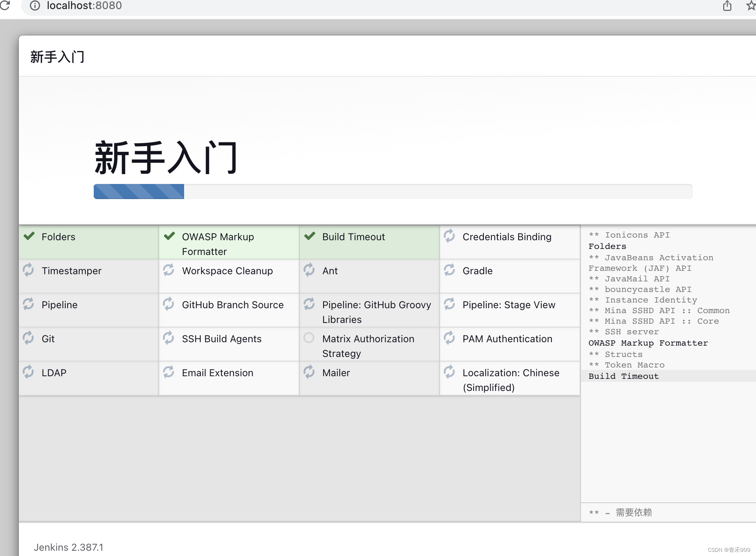
Task: Click the Token Macro log line
Action: click(x=626, y=365)
